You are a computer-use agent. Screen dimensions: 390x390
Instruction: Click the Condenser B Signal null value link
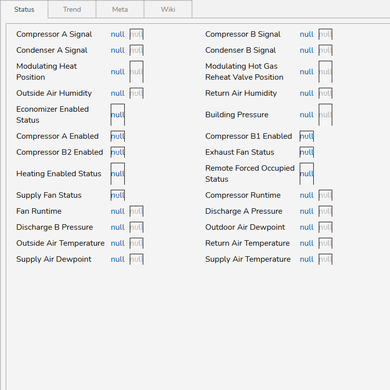click(307, 50)
